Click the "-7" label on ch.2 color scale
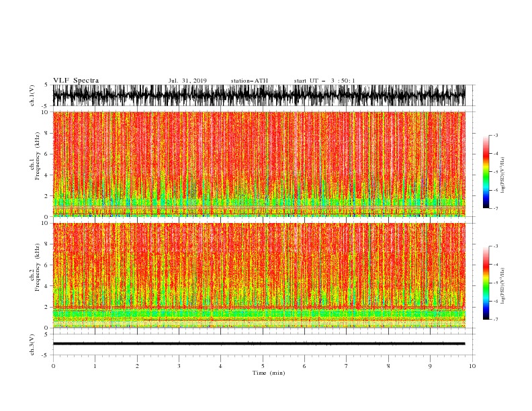This screenshot has height=411, width=532. pyautogui.click(x=495, y=319)
